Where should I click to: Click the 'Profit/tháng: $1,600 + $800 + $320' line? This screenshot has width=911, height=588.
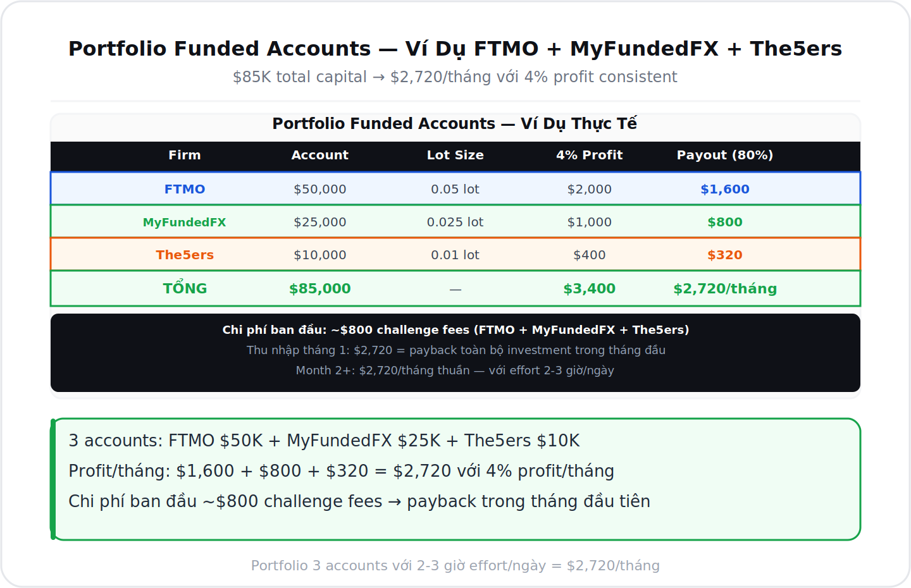pyautogui.click(x=341, y=471)
